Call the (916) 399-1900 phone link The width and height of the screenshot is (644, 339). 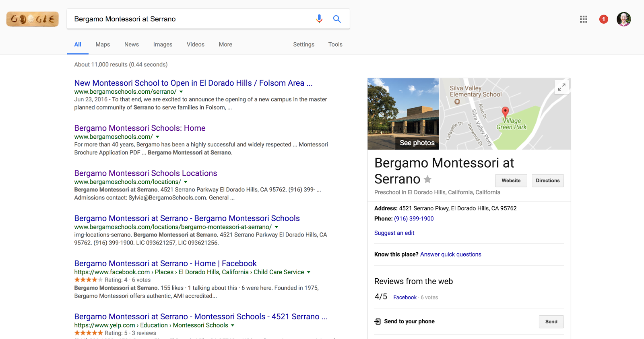pyautogui.click(x=414, y=219)
